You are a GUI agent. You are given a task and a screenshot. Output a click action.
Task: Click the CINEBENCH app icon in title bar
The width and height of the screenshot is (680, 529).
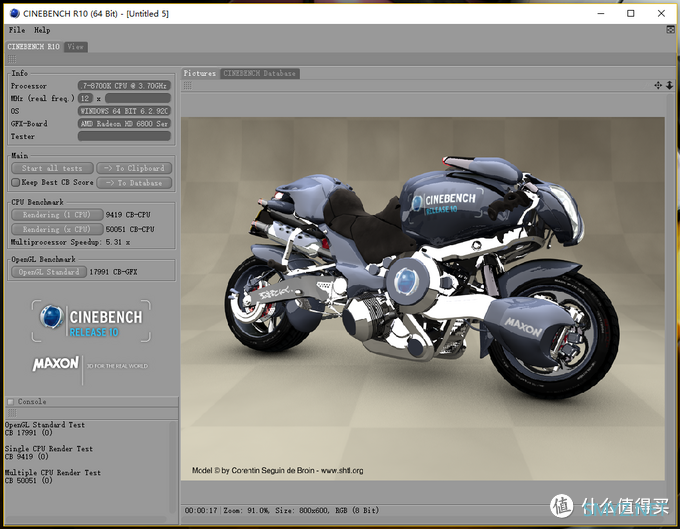15,13
